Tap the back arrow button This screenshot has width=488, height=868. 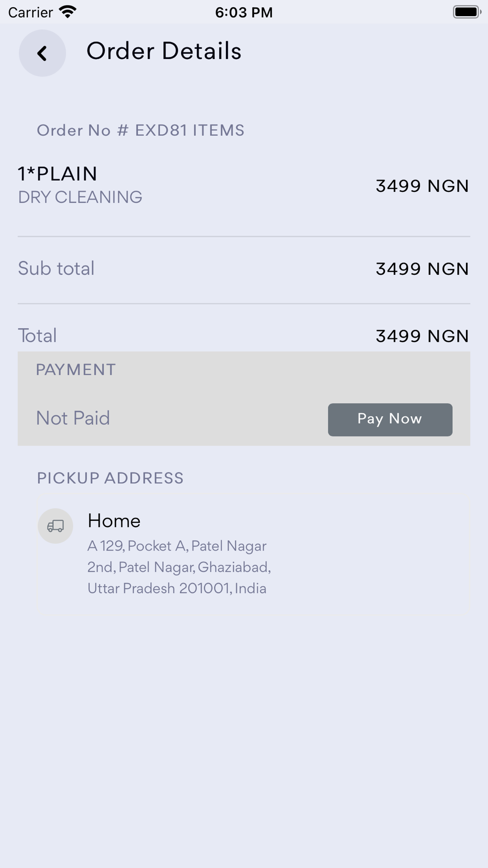[42, 53]
